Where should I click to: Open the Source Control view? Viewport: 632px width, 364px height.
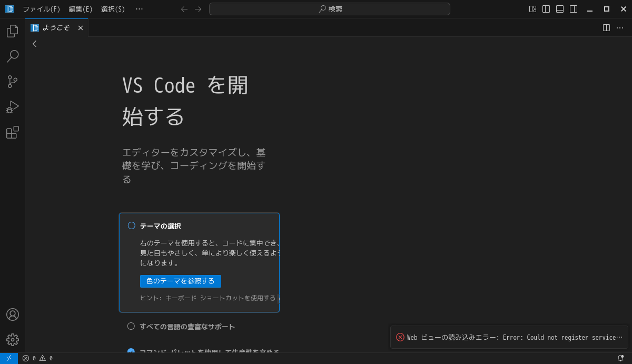(13, 82)
